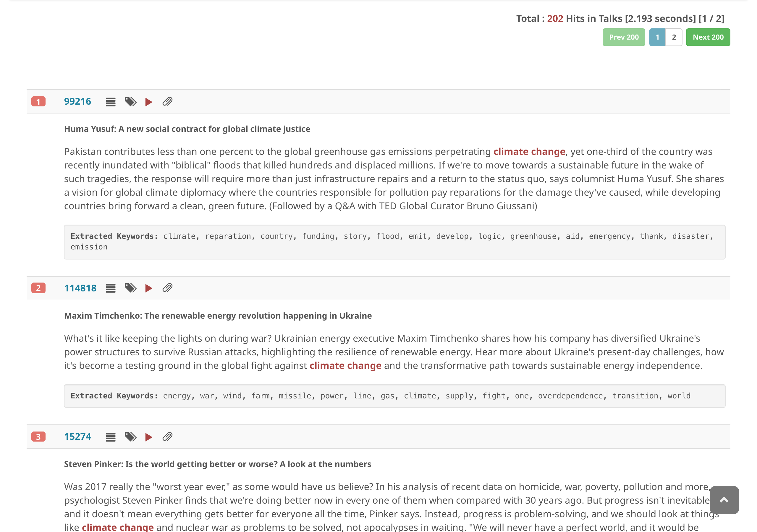Click the list icon next to 114818

pyautogui.click(x=111, y=288)
